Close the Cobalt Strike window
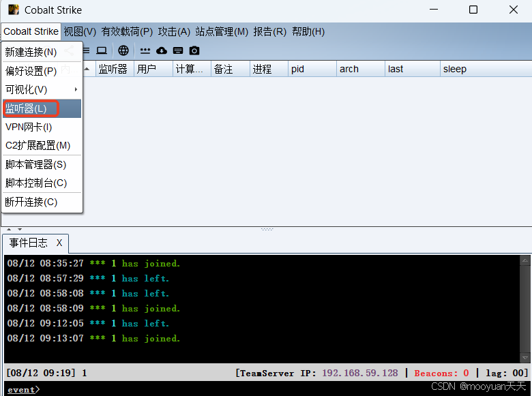 tap(514, 10)
